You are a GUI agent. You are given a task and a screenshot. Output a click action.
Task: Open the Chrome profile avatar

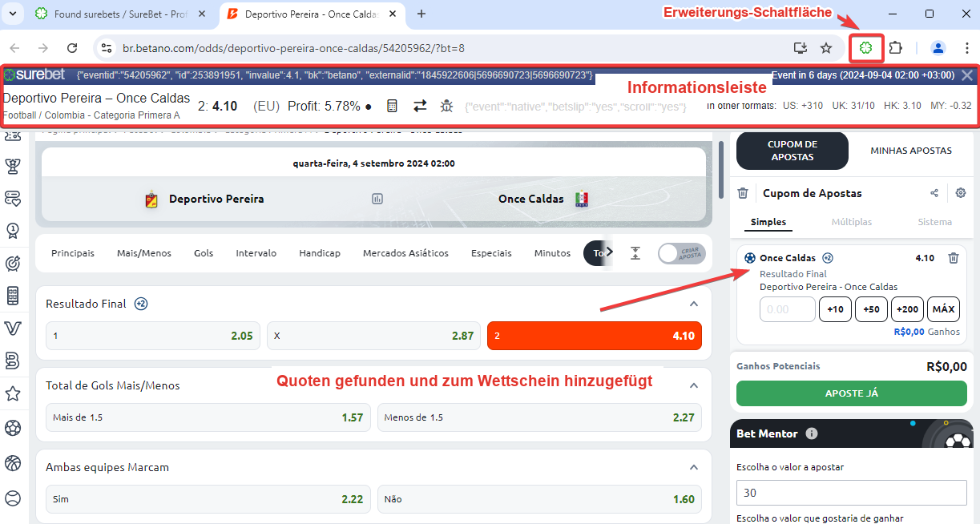click(938, 48)
